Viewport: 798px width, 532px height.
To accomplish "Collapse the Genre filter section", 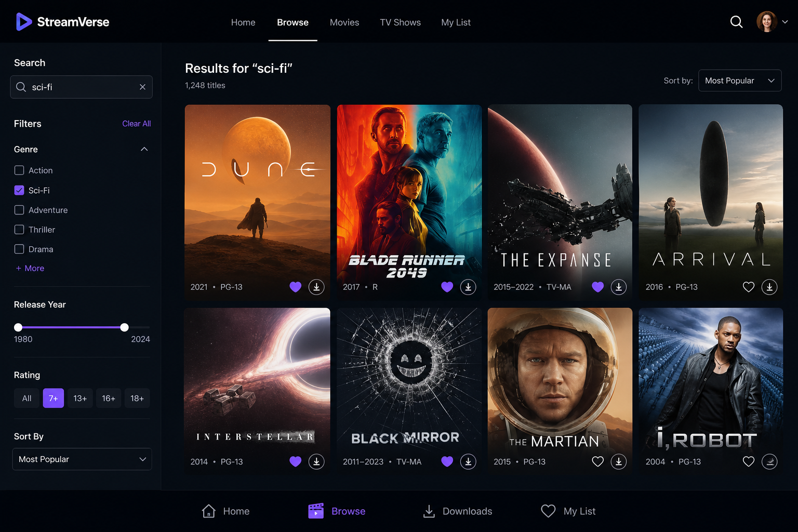I will click(x=144, y=149).
